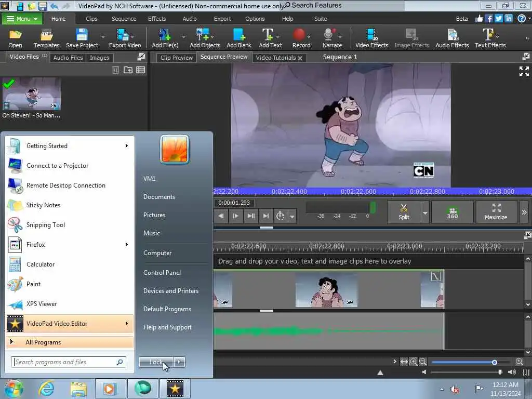Open the Effects ribbon tab
This screenshot has height=399, width=532.
pyautogui.click(x=157, y=19)
